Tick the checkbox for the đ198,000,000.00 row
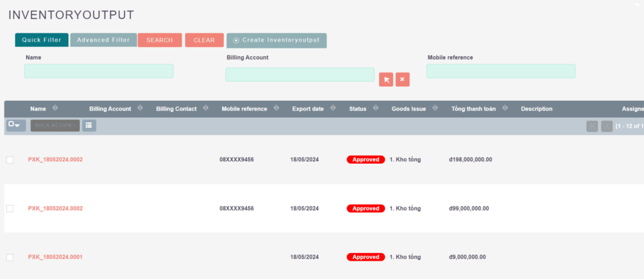Screen dimensions: 644x279 tap(9, 160)
